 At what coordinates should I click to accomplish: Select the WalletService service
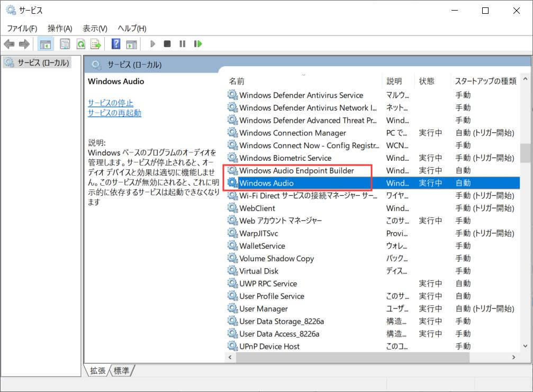click(x=262, y=246)
